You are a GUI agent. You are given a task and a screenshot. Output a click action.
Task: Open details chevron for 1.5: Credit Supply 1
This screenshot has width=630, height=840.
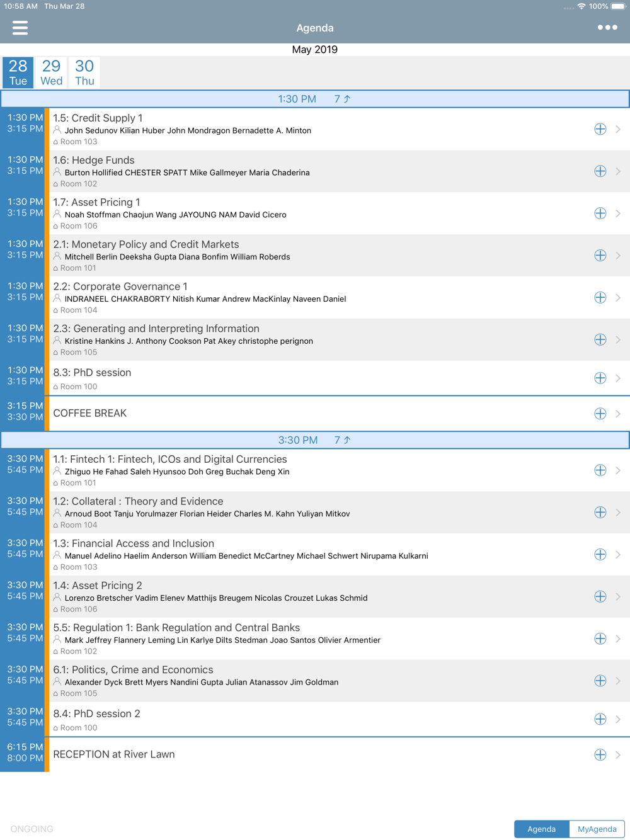[618, 129]
